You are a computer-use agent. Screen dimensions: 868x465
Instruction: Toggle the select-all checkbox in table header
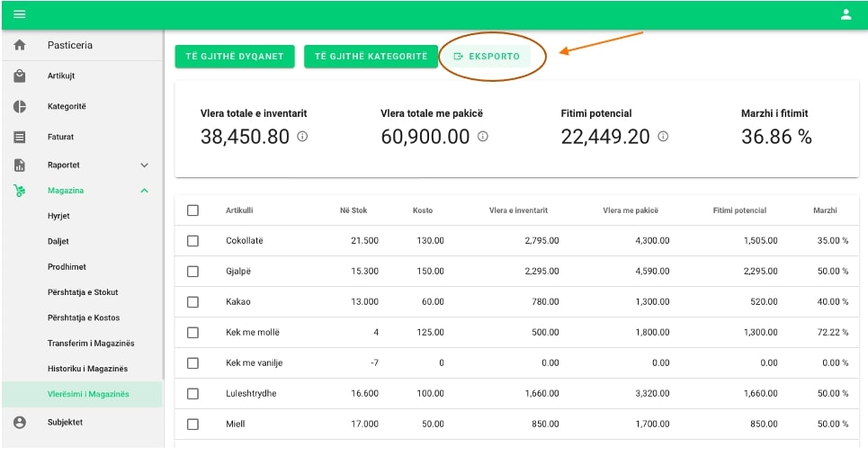[192, 210]
